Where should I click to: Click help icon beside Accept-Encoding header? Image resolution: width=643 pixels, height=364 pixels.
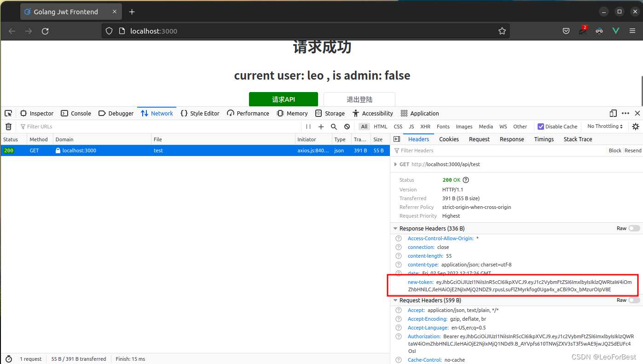click(399, 319)
